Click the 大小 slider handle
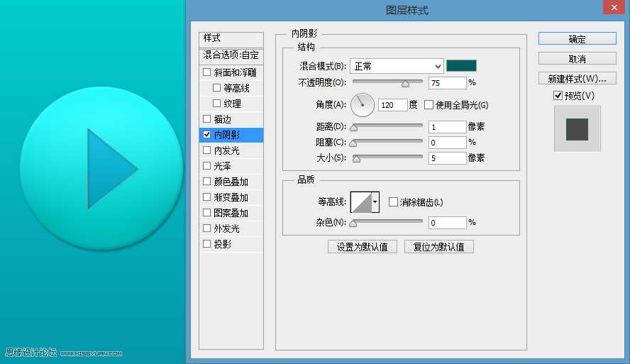The image size is (630, 364). coord(356,159)
